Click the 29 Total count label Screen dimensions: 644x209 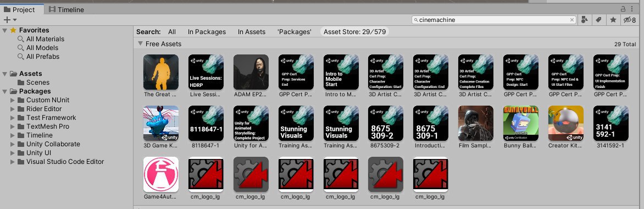click(625, 44)
